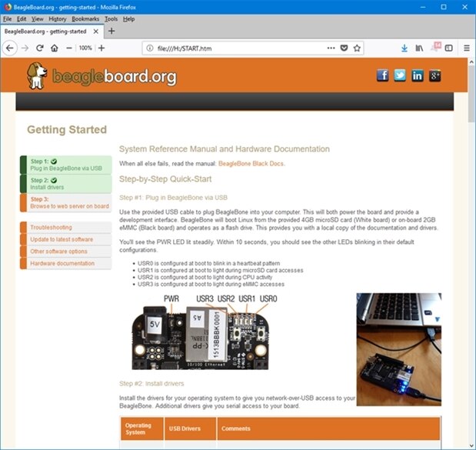Open Hardware documentation sidebar link
Screen dimensions: 476x450
point(66,263)
